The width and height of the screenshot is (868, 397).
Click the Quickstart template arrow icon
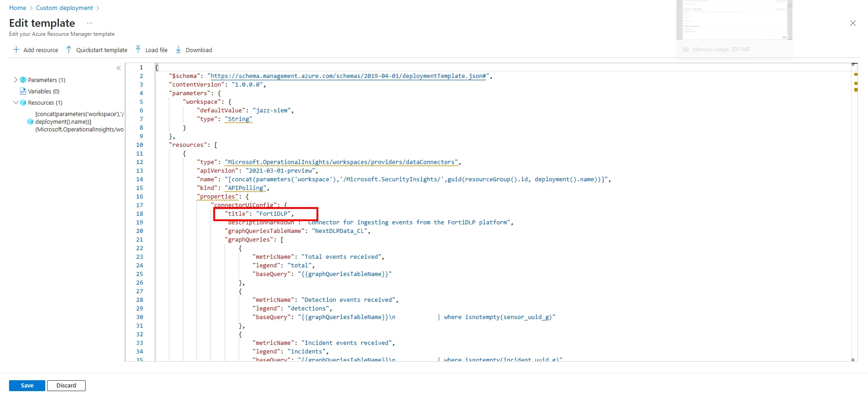tap(69, 50)
